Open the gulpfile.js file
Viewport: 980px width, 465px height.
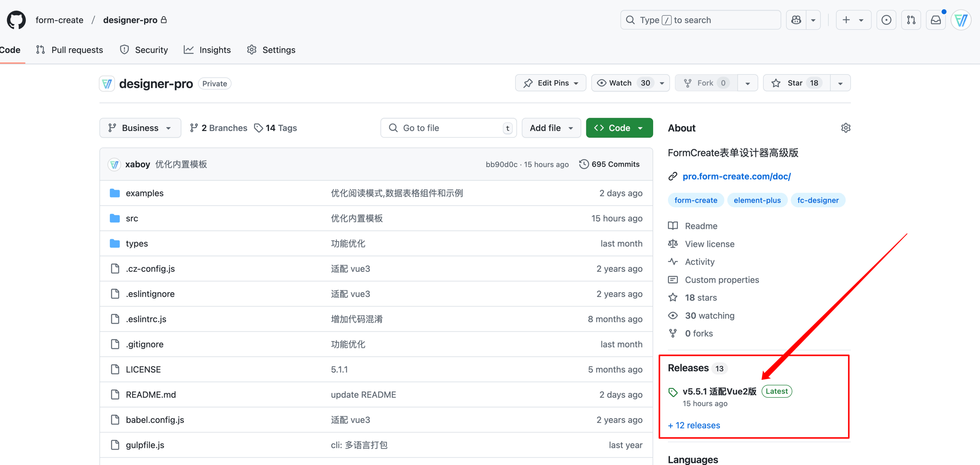(145, 445)
